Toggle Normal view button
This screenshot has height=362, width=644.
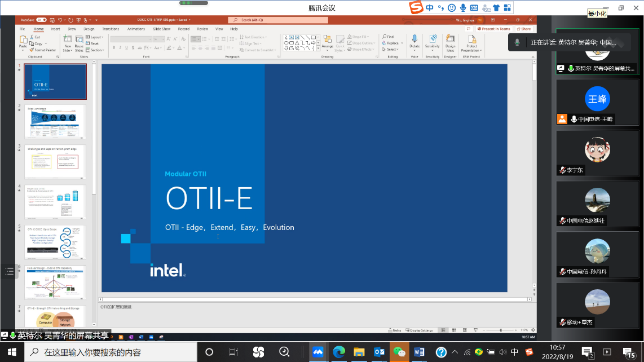[443, 330]
